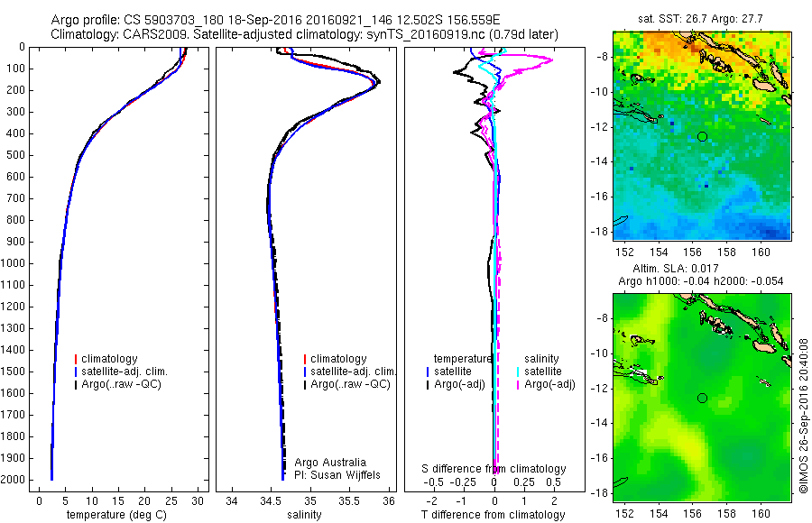
Task: Click the cyan salinity satellite legend swatch
Action: point(518,372)
